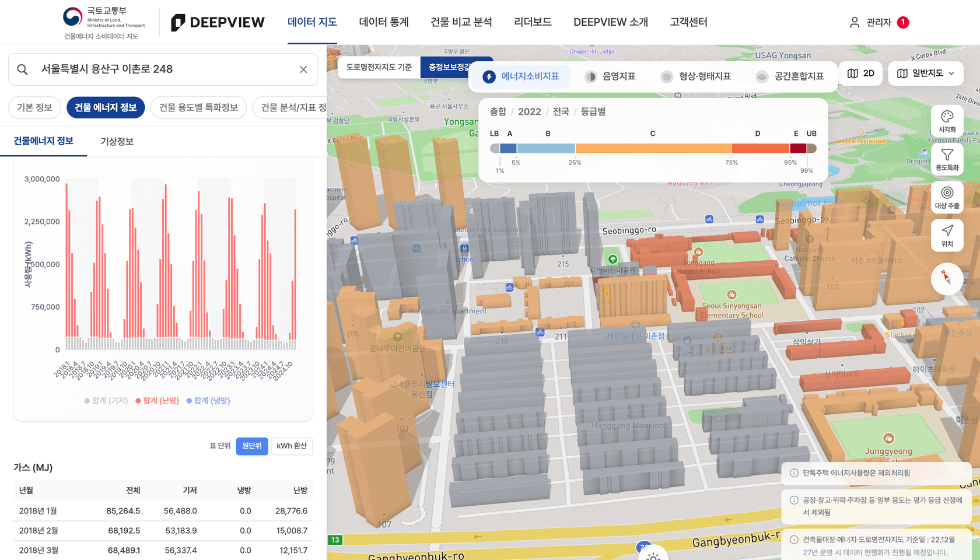Image resolution: width=980 pixels, height=560 pixels.
Task: Select the 음영지표 indicator
Action: tap(610, 76)
